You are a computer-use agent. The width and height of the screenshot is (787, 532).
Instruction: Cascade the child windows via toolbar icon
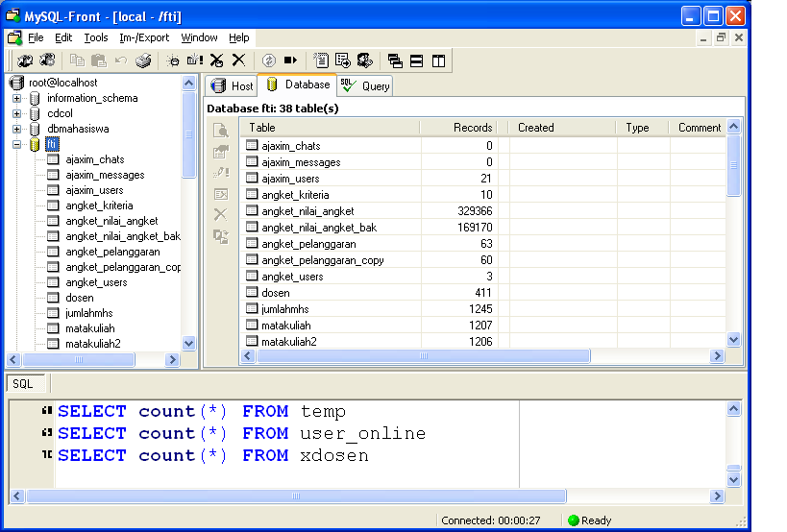tap(395, 60)
